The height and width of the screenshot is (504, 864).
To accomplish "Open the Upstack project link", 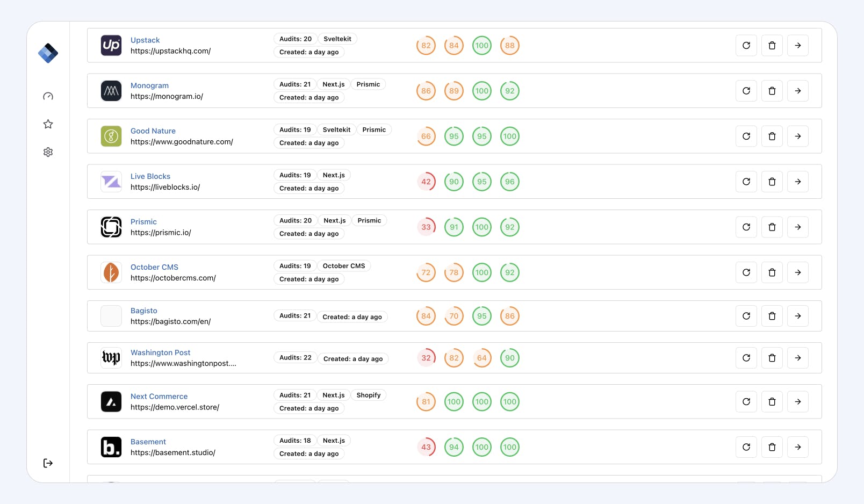I will tap(145, 40).
